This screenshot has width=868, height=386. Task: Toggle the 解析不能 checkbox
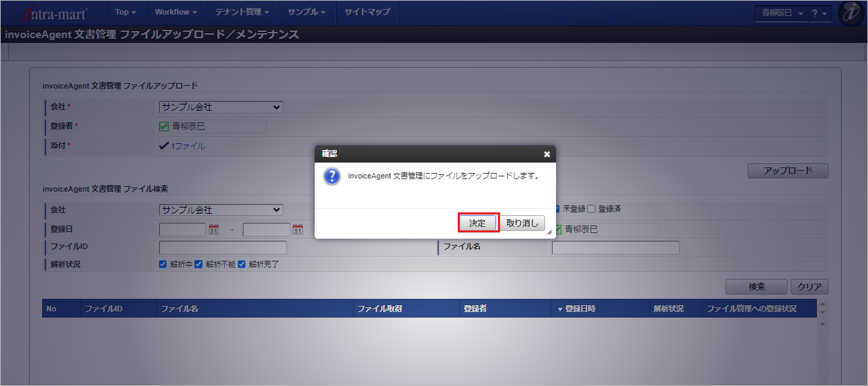tap(198, 264)
